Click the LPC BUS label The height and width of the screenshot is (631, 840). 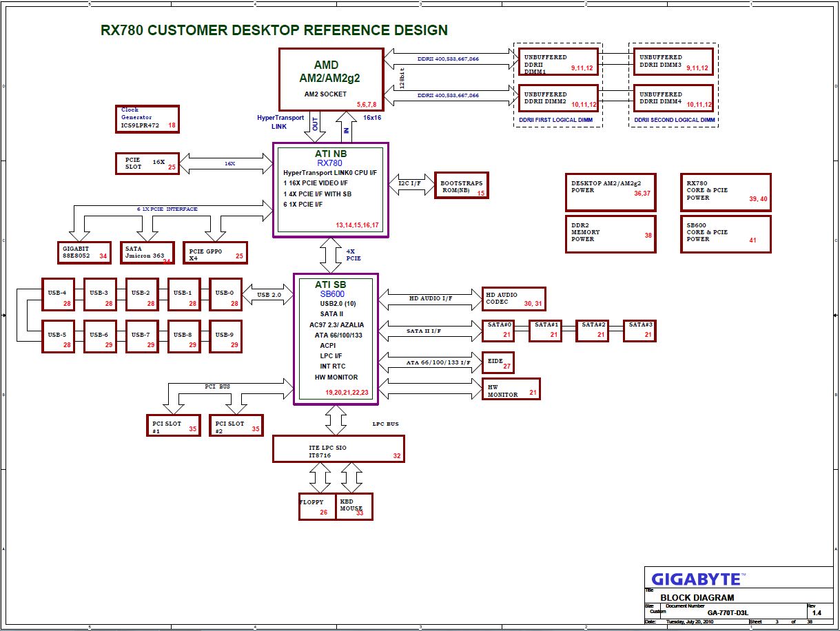(386, 424)
